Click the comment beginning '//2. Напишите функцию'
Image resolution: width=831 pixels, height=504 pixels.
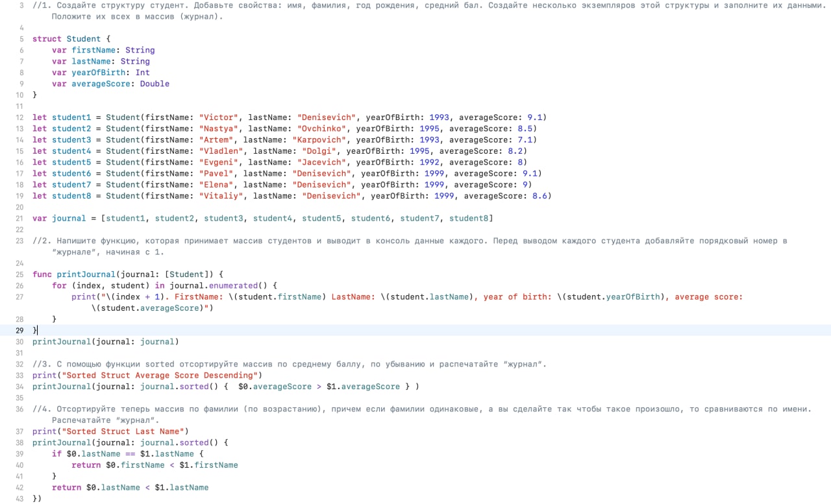410,246
